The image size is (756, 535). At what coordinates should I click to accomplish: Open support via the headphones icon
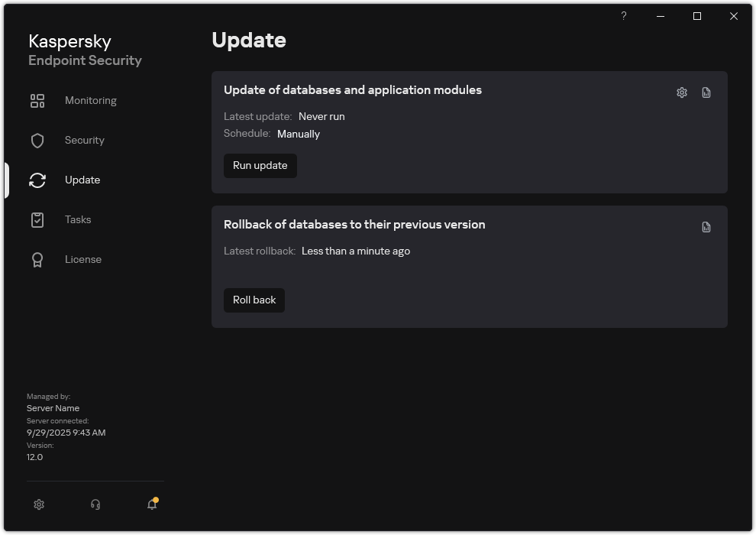point(95,504)
